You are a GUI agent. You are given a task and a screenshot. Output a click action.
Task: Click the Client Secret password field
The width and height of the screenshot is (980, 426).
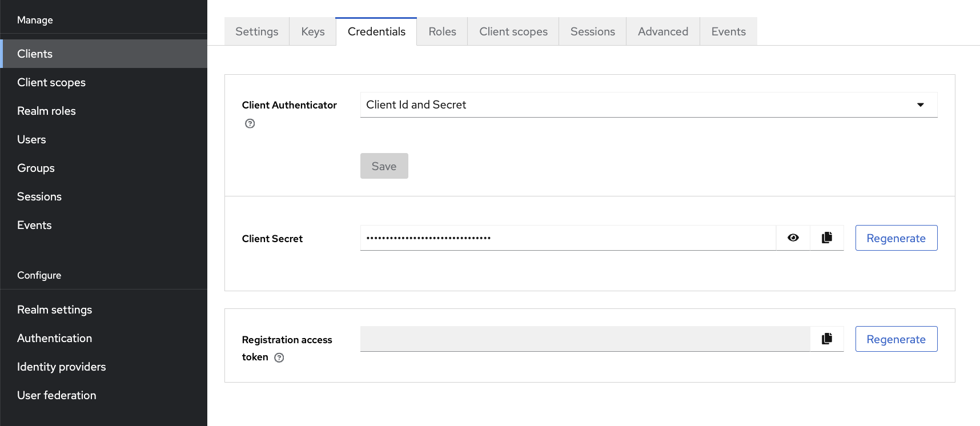568,238
